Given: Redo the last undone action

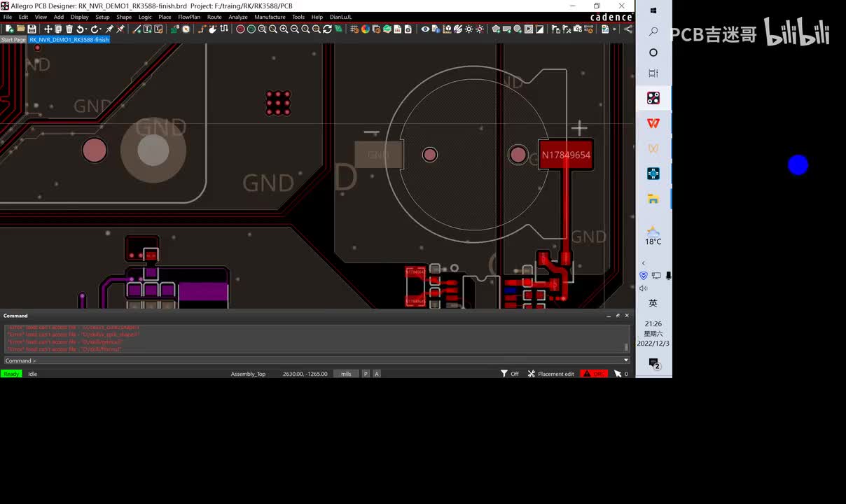Looking at the screenshot, I should 95,29.
